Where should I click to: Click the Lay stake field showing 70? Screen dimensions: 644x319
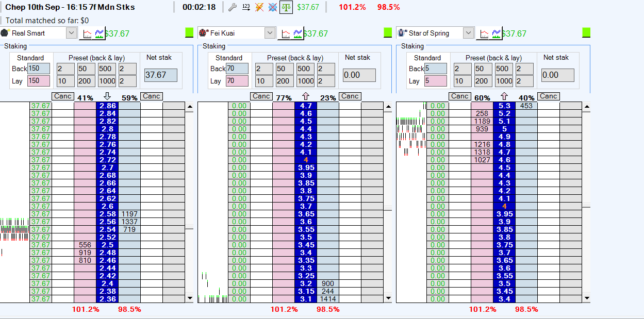pos(237,81)
